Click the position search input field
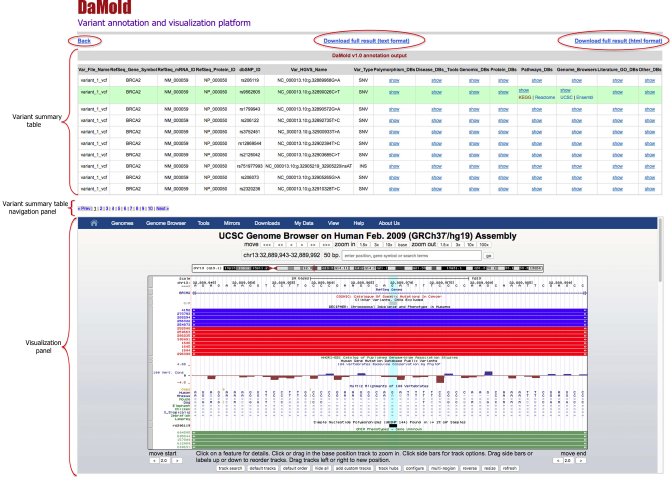Image resolution: width=671 pixels, height=477 pixels. (x=412, y=255)
